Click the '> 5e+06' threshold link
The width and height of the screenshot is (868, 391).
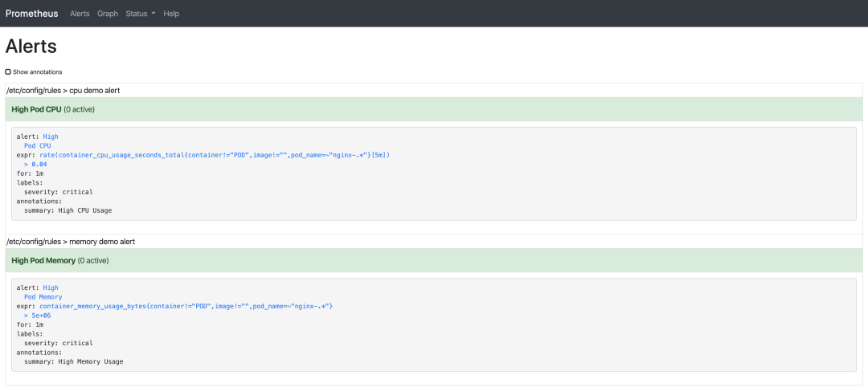point(37,316)
